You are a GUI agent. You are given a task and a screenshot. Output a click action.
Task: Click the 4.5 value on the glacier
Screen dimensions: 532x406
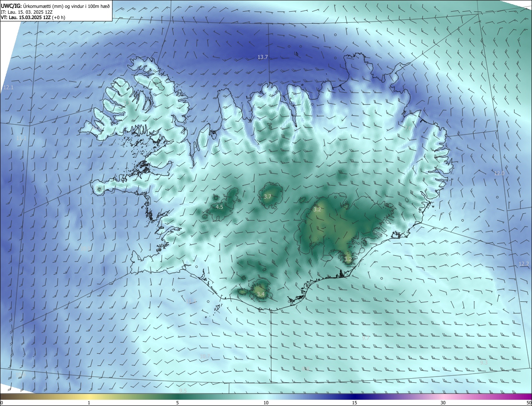tap(219, 207)
